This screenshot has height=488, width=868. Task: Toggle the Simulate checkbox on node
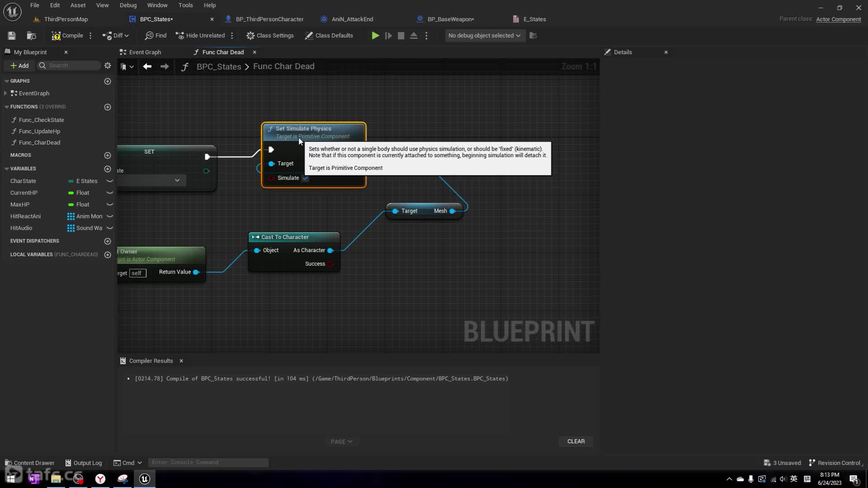[x=306, y=178]
